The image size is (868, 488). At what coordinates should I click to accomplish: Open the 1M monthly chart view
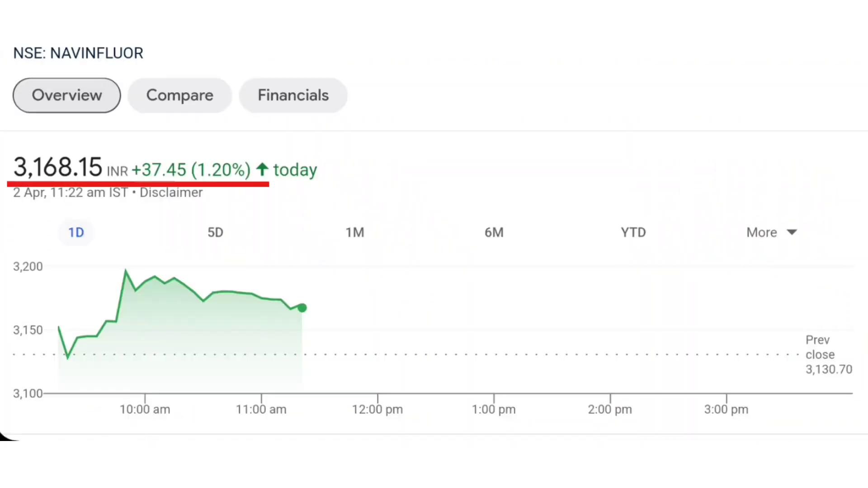pos(355,232)
